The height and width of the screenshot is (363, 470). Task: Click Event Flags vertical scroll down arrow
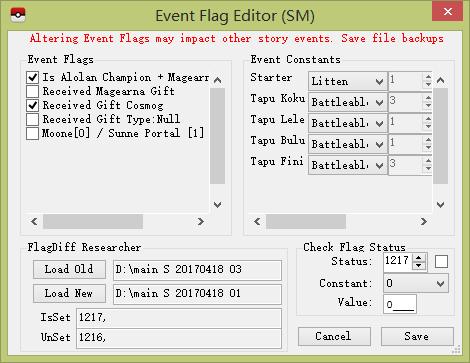218,205
